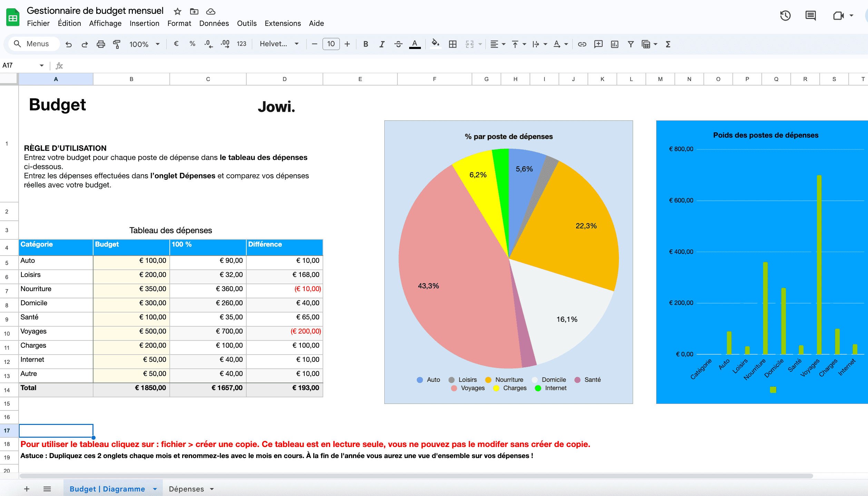Insert a link using the toolbar icon
The height and width of the screenshot is (496, 868).
[x=582, y=44]
